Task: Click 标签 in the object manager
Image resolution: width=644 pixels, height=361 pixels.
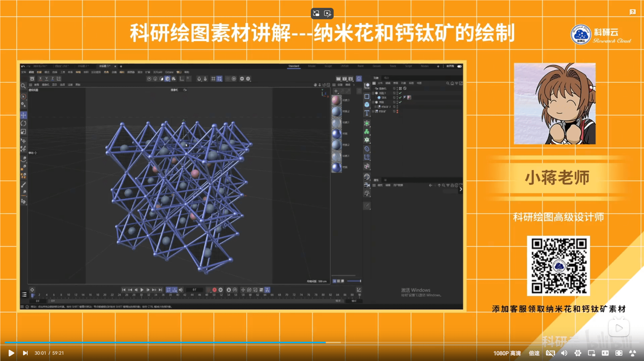Action: point(411,83)
